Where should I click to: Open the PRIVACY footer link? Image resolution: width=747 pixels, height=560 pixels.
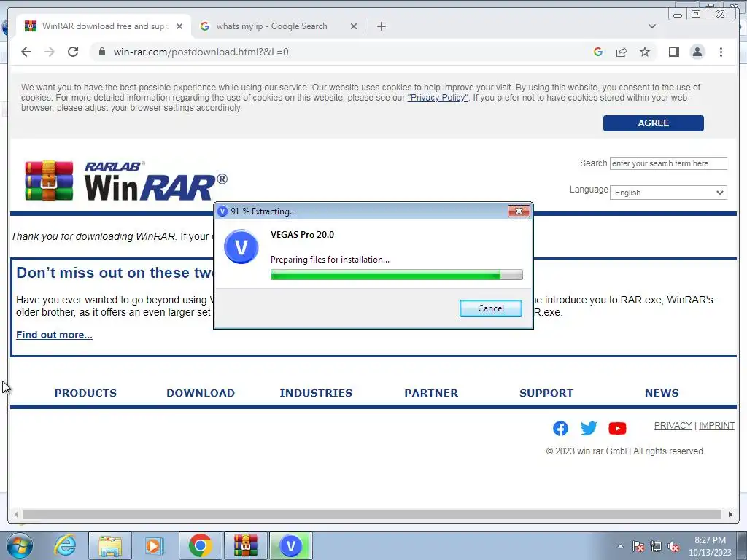click(673, 426)
